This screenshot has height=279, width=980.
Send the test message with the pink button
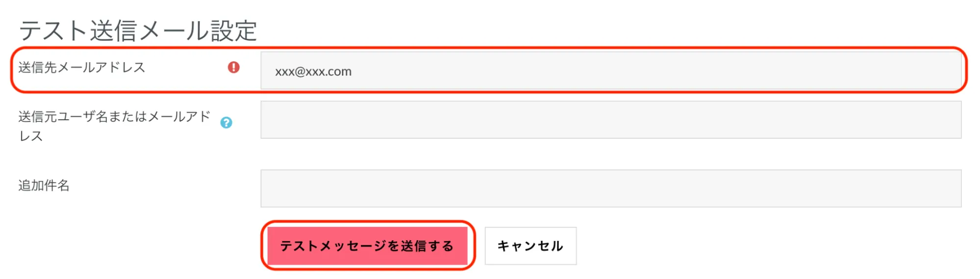coord(367,246)
